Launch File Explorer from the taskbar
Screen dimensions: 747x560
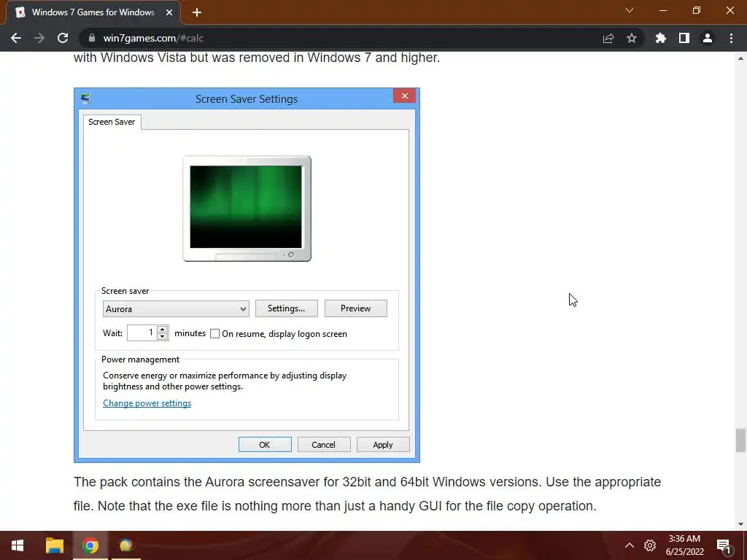point(54,545)
